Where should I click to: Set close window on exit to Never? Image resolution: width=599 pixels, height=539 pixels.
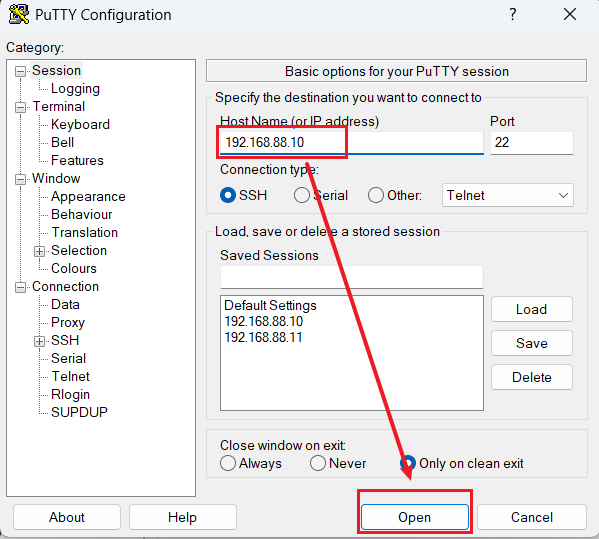(317, 463)
